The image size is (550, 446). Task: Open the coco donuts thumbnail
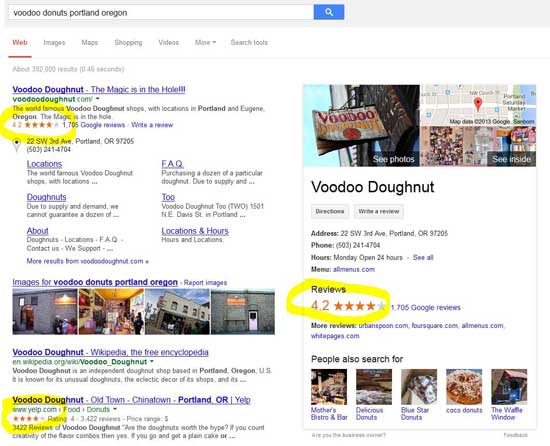click(464, 387)
